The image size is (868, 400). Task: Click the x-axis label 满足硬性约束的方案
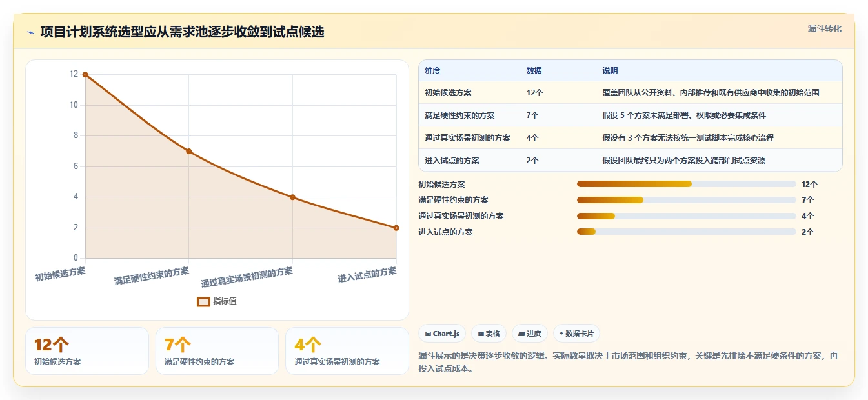[152, 275]
